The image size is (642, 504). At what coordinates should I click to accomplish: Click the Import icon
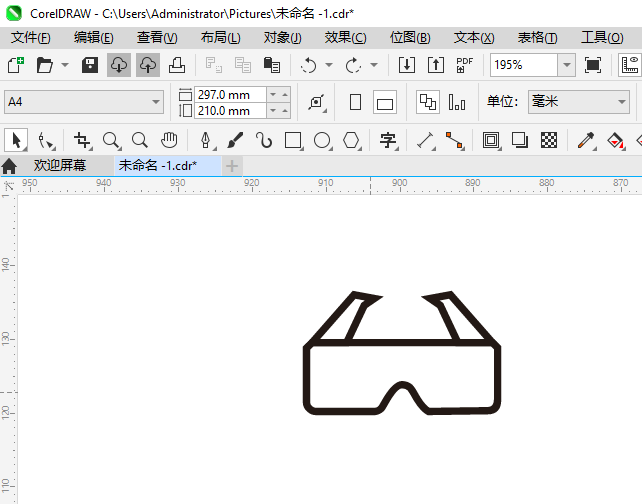(x=407, y=65)
